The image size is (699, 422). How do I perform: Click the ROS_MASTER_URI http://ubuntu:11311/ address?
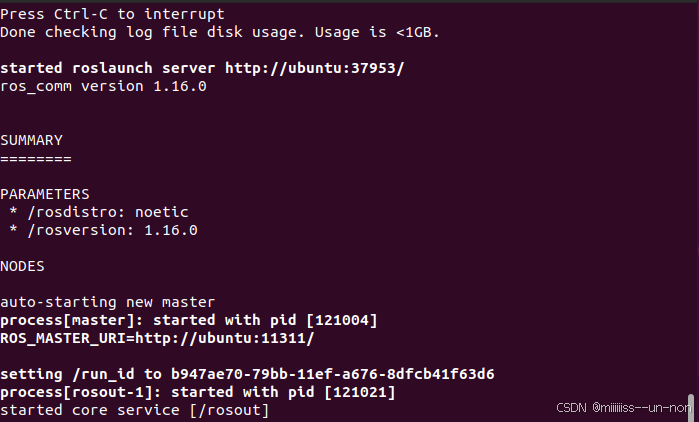225,338
